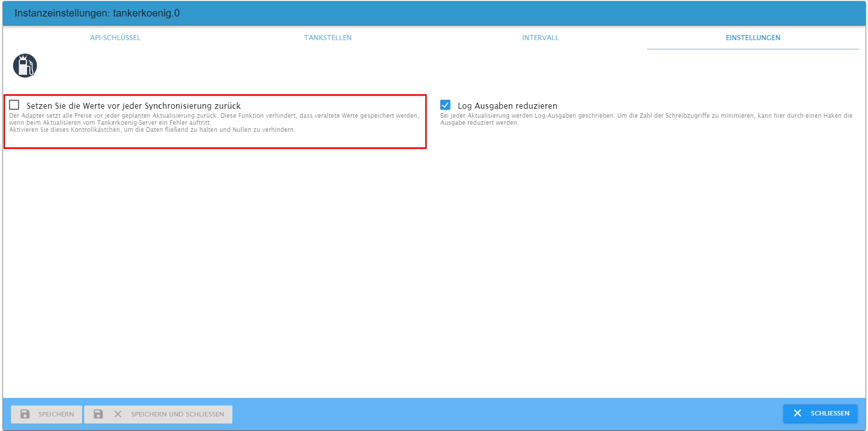Click the 'Log Ausgaben reduzieren' label text

[507, 106]
